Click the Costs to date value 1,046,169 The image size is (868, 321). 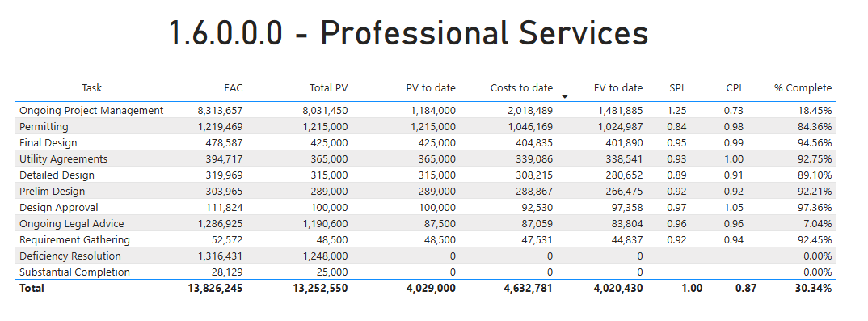coord(529,126)
